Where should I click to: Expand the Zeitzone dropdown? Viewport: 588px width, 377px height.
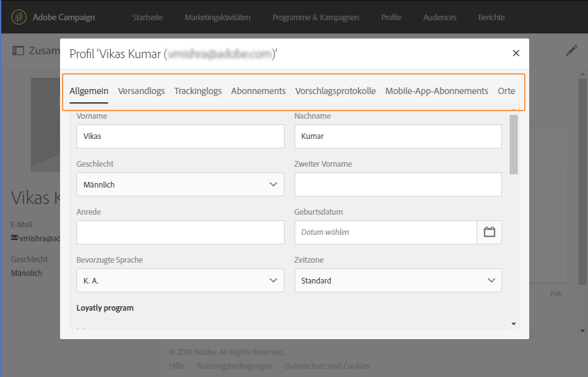coord(398,280)
